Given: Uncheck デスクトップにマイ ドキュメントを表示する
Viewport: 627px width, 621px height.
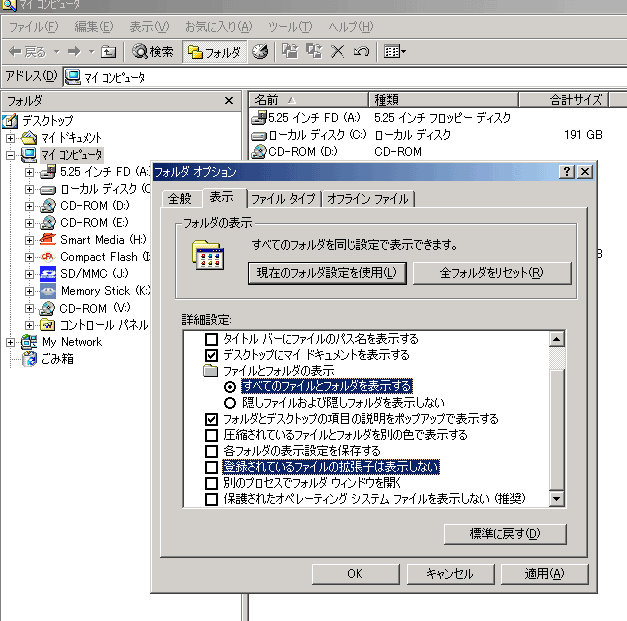Looking at the screenshot, I should pos(211,355).
